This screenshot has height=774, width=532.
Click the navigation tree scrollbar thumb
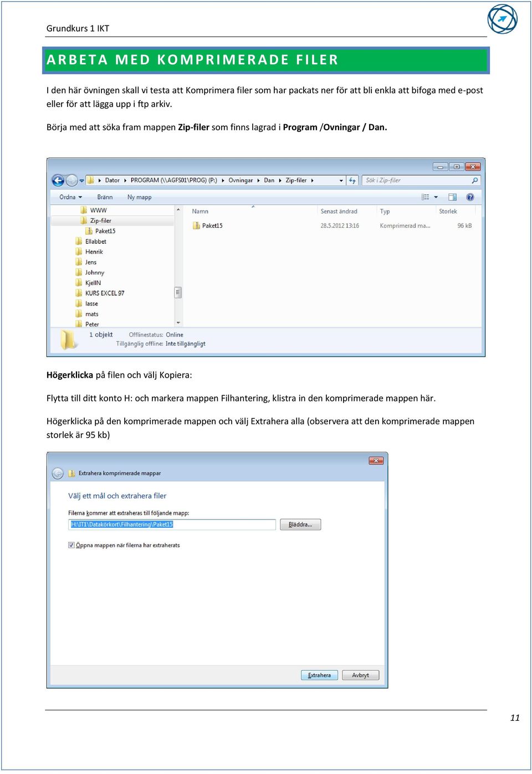178,292
